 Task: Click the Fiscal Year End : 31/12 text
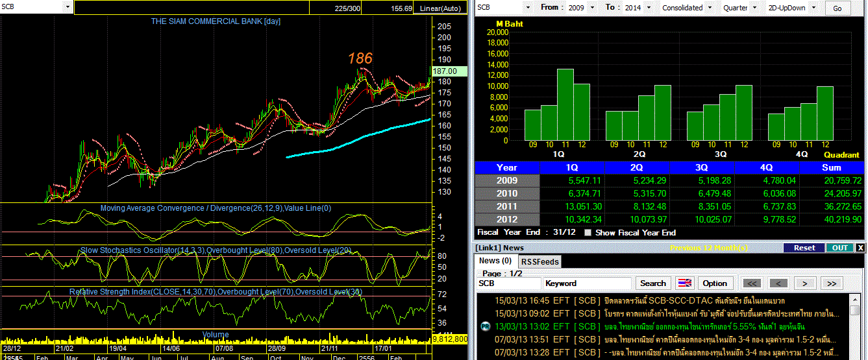click(527, 232)
